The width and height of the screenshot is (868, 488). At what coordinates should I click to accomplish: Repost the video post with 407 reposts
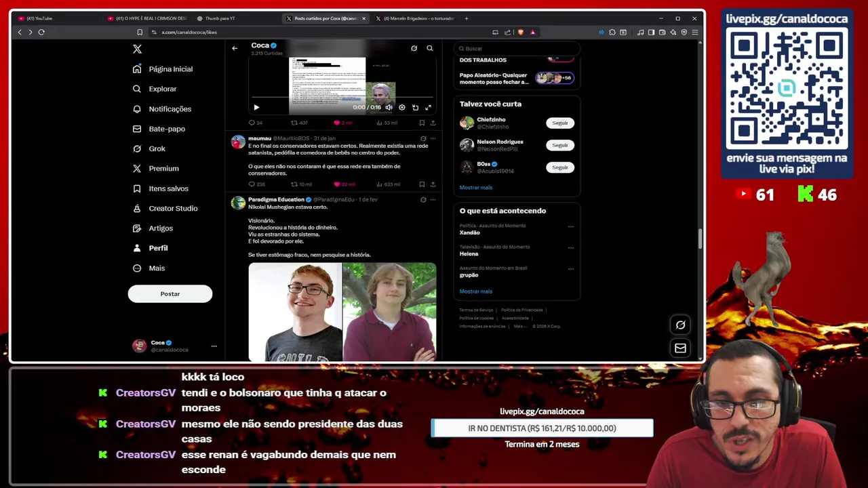299,123
